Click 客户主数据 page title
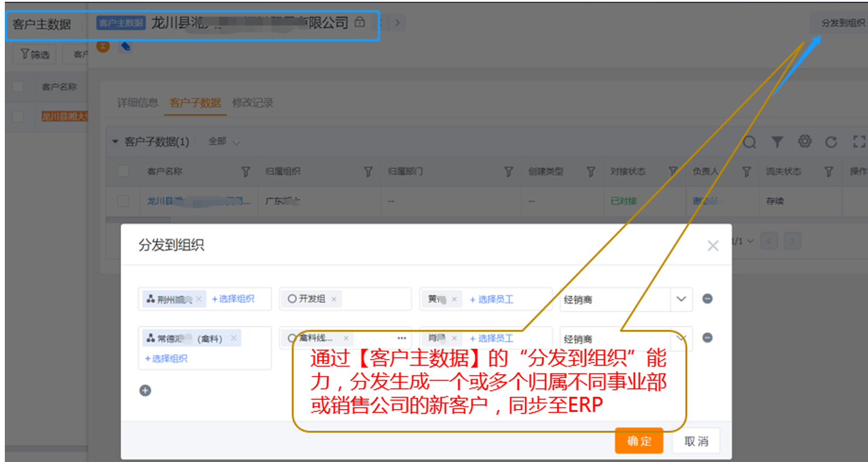Screen dimensions: 868x462 point(42,24)
